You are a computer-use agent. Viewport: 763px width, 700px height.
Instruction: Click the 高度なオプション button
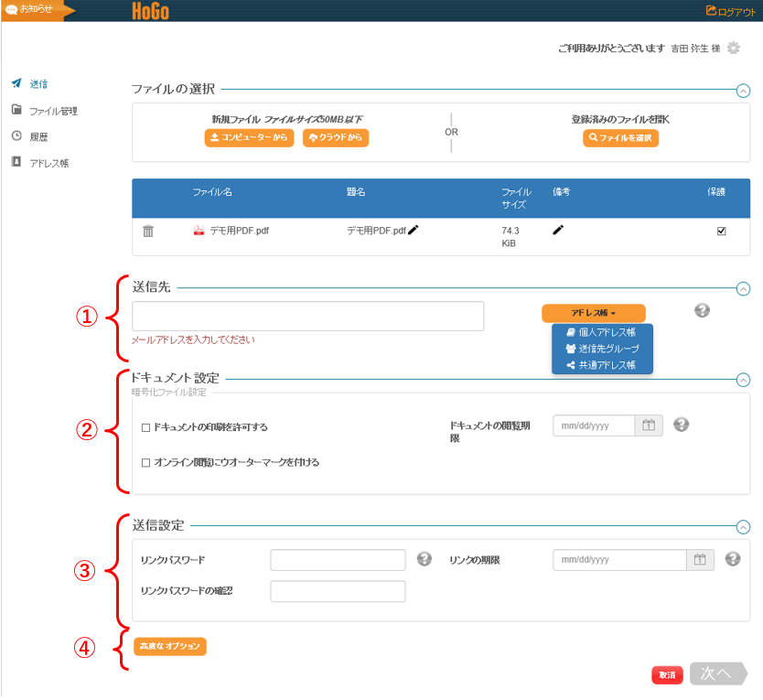click(170, 647)
